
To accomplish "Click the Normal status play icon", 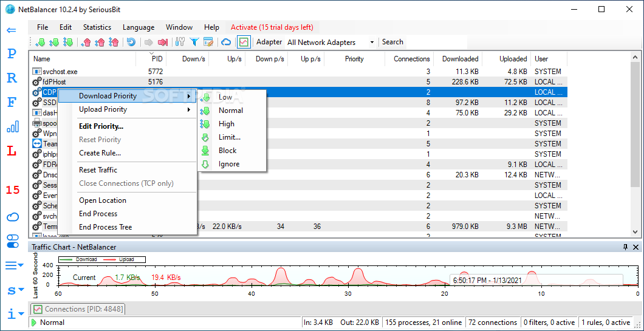I will click(33, 322).
